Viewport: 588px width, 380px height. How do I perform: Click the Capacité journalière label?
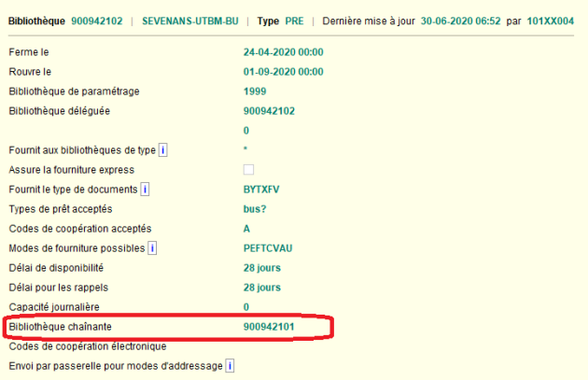tap(54, 307)
